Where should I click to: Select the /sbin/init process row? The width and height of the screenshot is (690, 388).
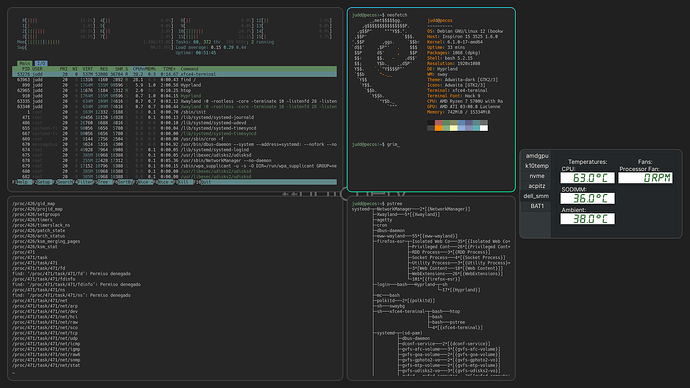(x=175, y=112)
